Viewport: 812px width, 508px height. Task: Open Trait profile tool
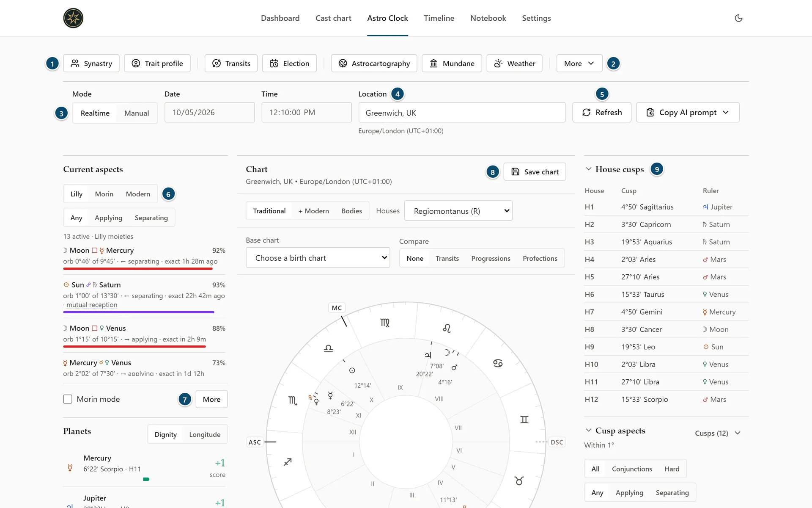(x=157, y=63)
